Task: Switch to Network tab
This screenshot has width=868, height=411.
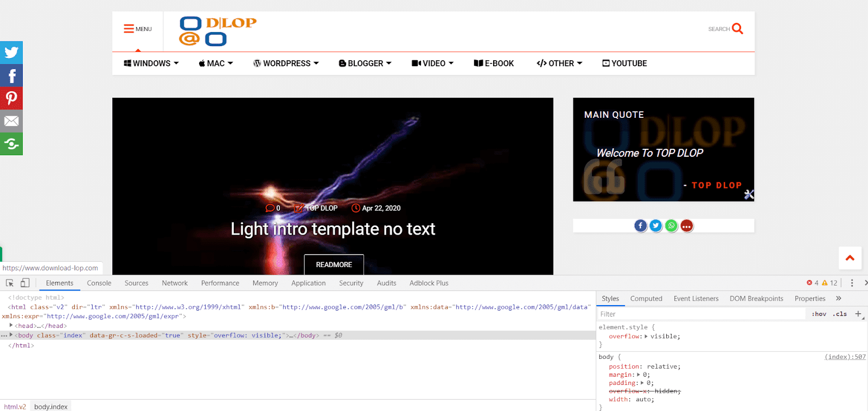Action: click(175, 283)
